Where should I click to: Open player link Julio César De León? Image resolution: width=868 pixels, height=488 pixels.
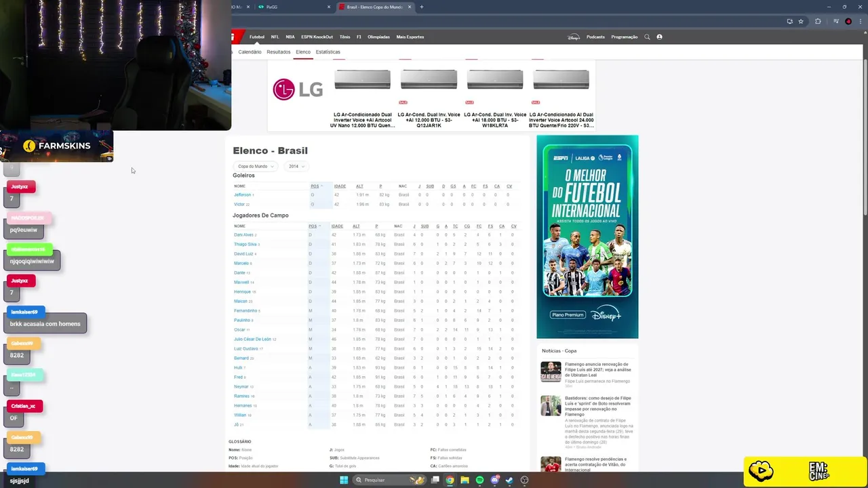pos(252,339)
